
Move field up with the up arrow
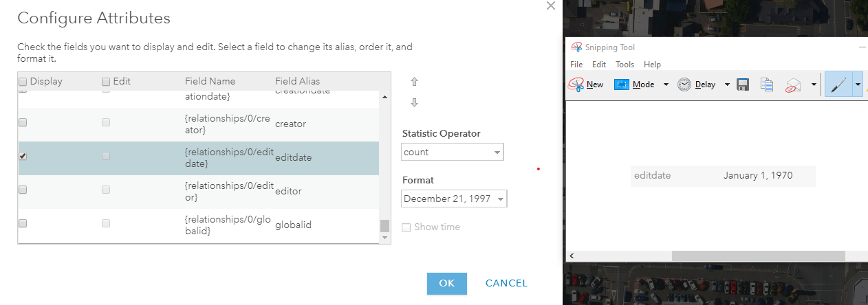(414, 82)
